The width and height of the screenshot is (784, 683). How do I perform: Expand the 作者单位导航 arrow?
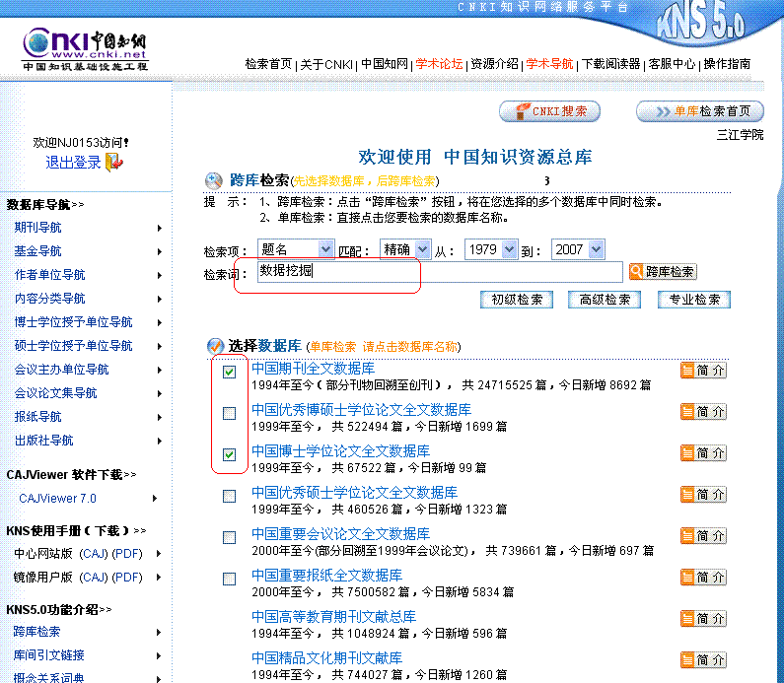click(160, 275)
